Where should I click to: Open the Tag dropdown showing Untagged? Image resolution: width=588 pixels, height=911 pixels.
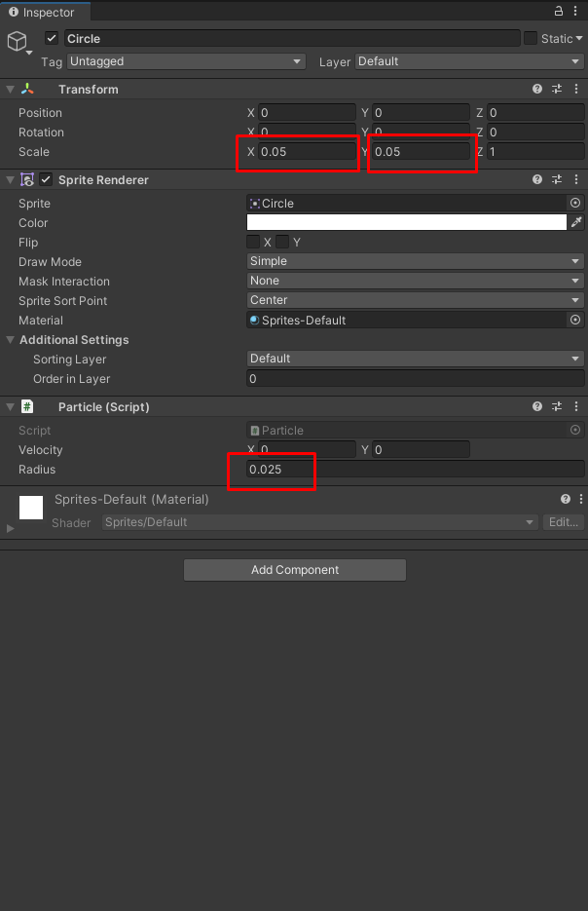tap(185, 61)
